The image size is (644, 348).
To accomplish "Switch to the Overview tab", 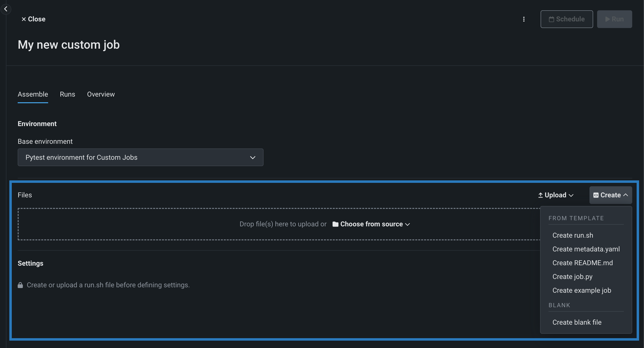I will pyautogui.click(x=101, y=94).
